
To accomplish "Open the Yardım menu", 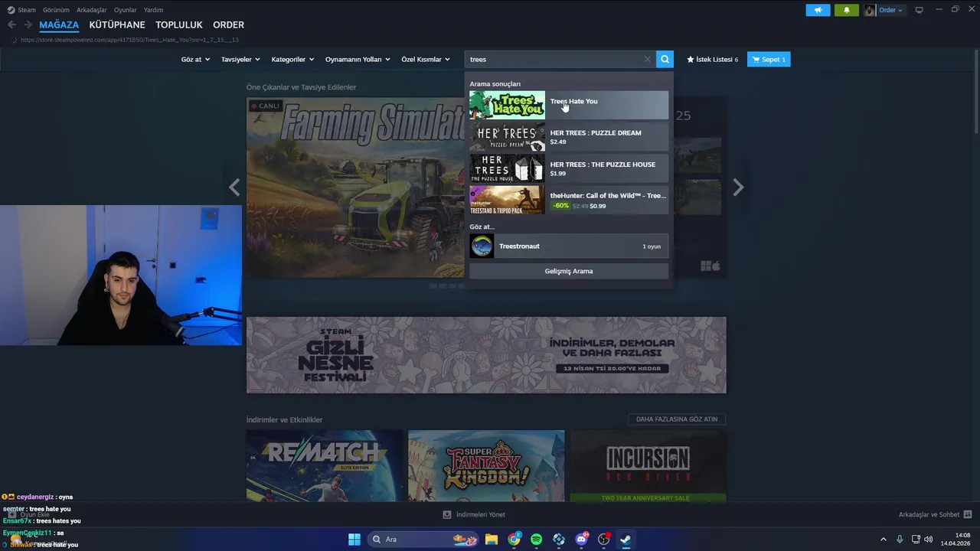I will (153, 10).
